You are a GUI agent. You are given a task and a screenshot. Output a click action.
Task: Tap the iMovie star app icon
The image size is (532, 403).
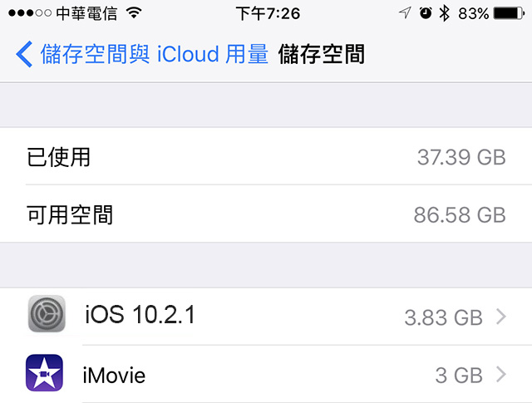(44, 373)
